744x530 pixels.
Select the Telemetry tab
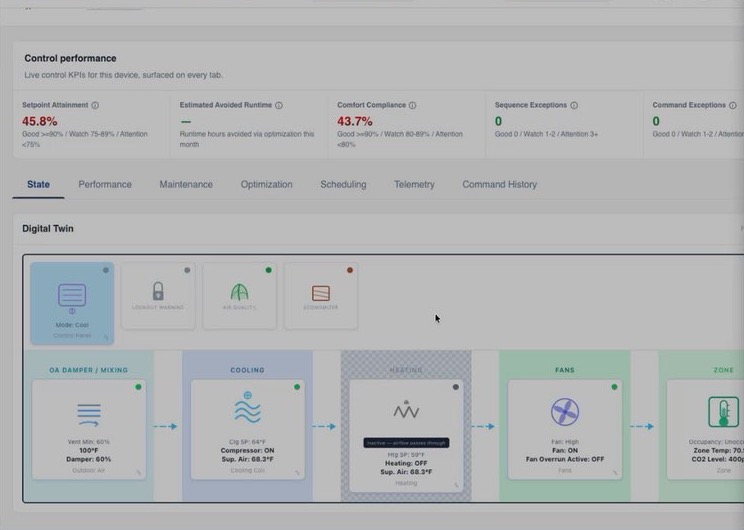[414, 185]
